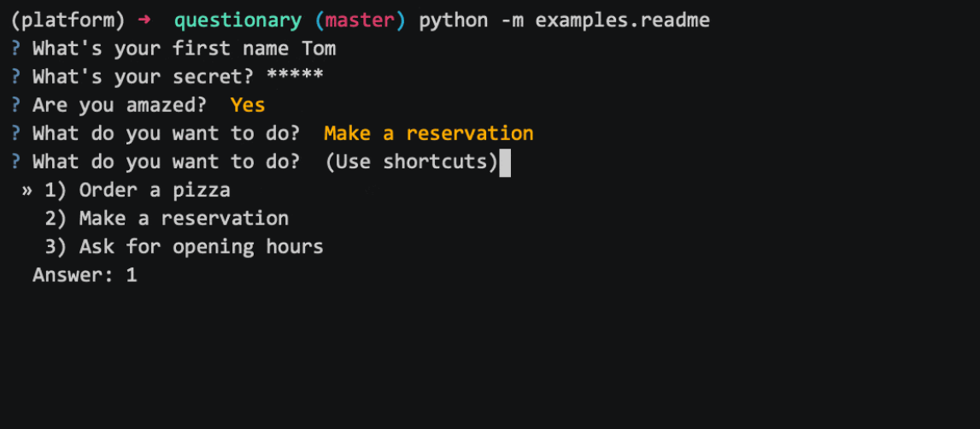This screenshot has width=980, height=429.
Task: Click the question mark before secret prompt
Action: [x=16, y=76]
